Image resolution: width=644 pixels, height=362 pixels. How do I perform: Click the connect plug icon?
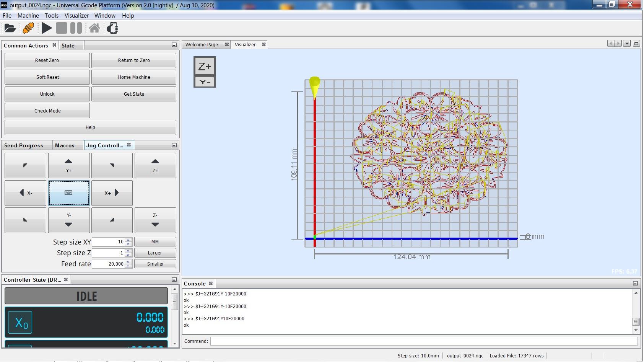28,28
